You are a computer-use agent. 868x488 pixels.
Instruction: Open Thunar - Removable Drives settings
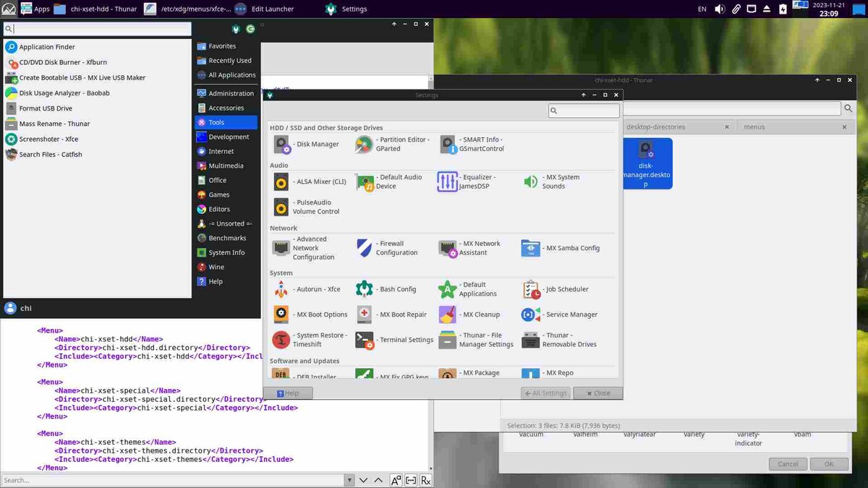[559, 340]
